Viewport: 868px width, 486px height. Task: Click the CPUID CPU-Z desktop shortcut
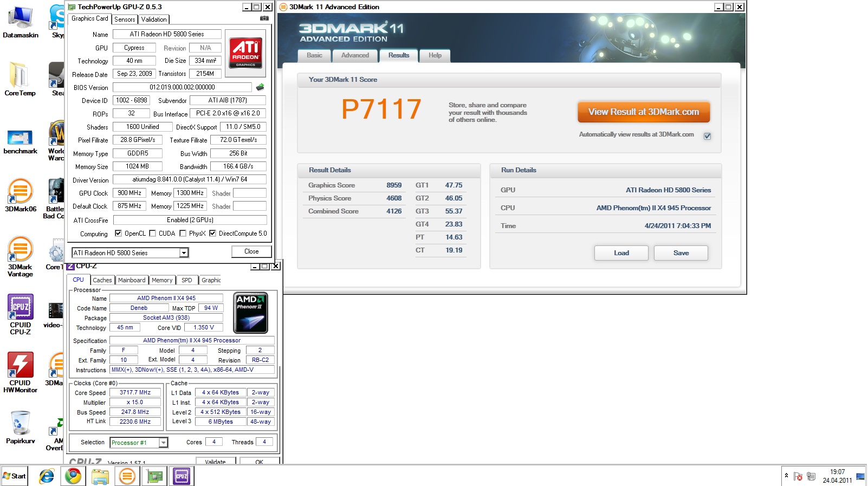[21, 314]
